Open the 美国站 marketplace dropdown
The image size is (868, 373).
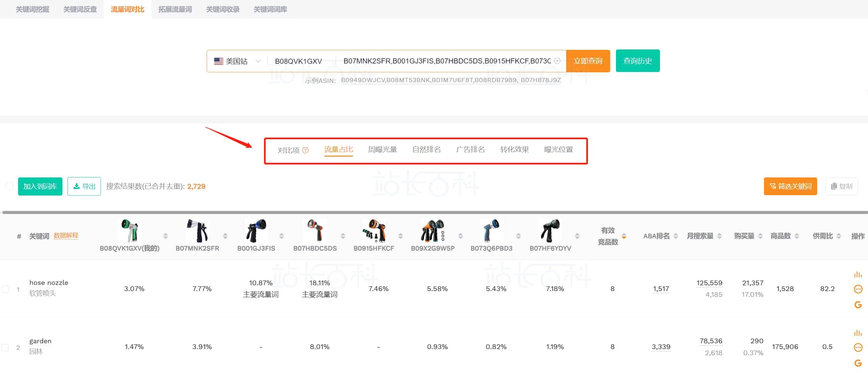coord(237,61)
